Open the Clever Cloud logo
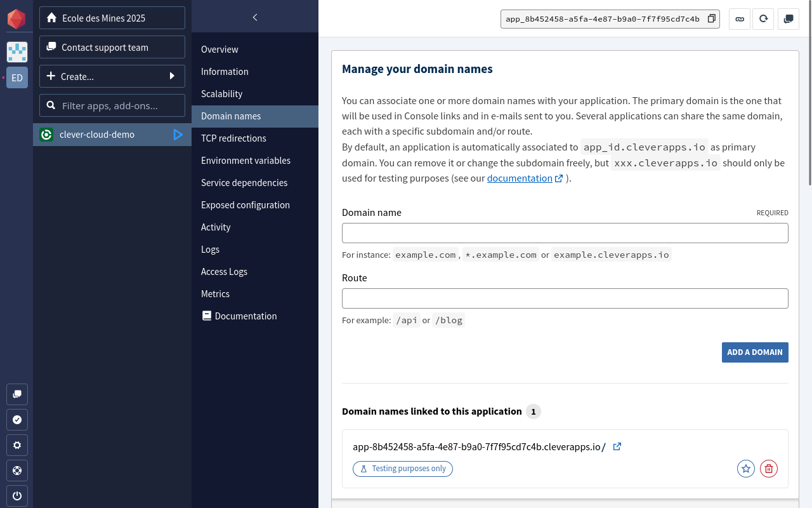This screenshot has height=508, width=812. [x=17, y=19]
